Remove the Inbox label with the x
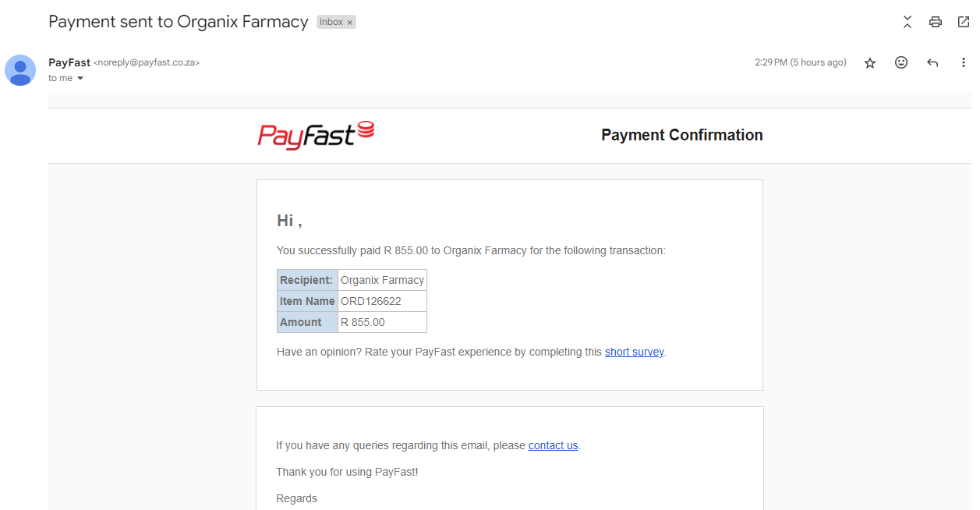Screen dimensions: 980x510 tap(350, 23)
